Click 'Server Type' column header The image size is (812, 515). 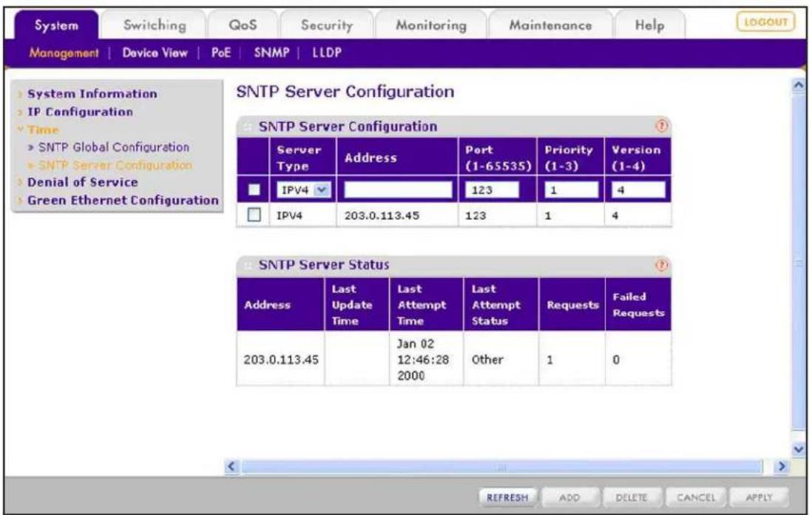pyautogui.click(x=299, y=158)
